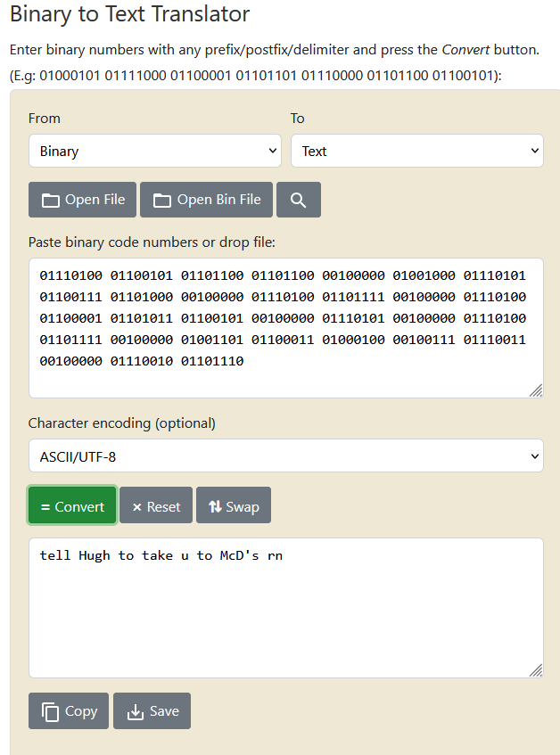Click the example binary line starting with E.g:
The height and width of the screenshot is (755, 560).
(256, 76)
